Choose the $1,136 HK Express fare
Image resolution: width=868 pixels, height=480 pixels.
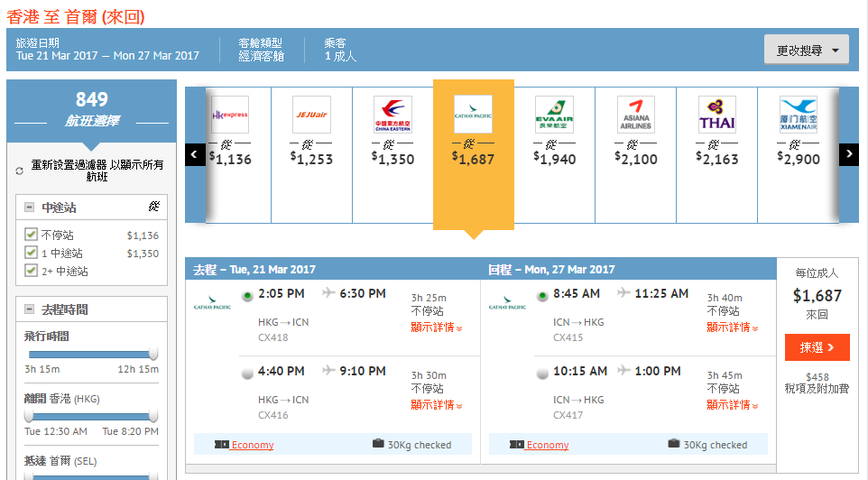230,159
